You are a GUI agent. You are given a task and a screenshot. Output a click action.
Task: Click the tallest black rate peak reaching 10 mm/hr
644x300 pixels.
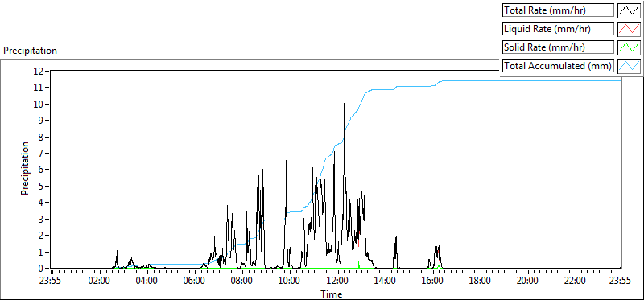pos(344,104)
